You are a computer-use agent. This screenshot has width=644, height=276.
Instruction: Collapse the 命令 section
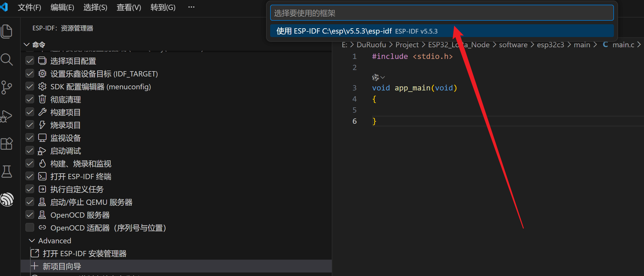pyautogui.click(x=27, y=45)
